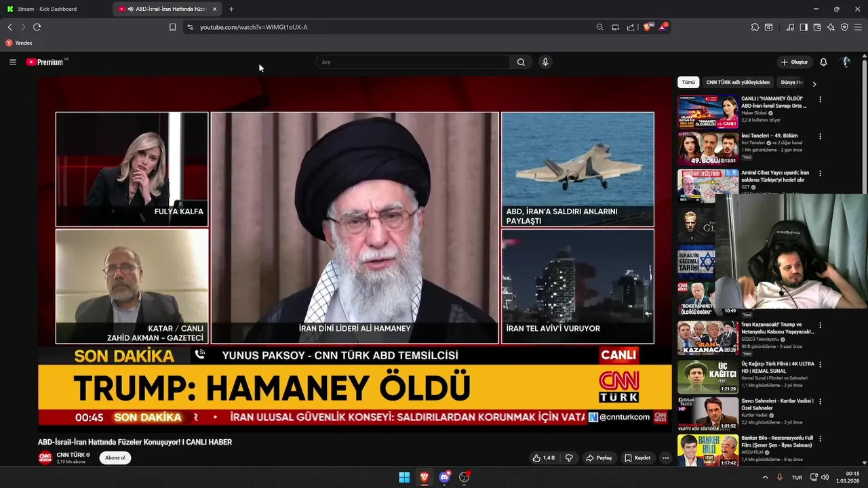Open 'Banker Bilo' restored film title
The width and height of the screenshot is (868, 488).
pos(777,441)
